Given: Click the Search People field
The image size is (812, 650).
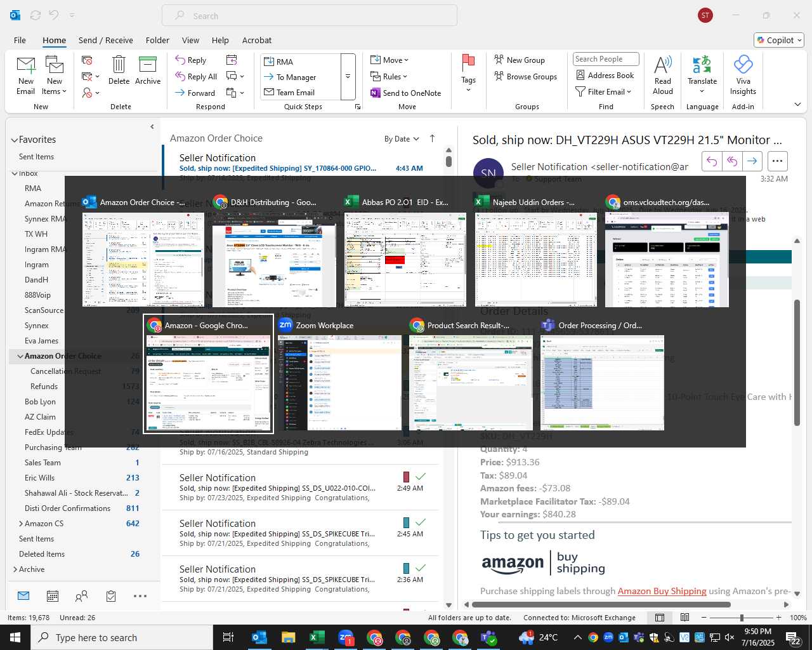Looking at the screenshot, I should (x=606, y=59).
